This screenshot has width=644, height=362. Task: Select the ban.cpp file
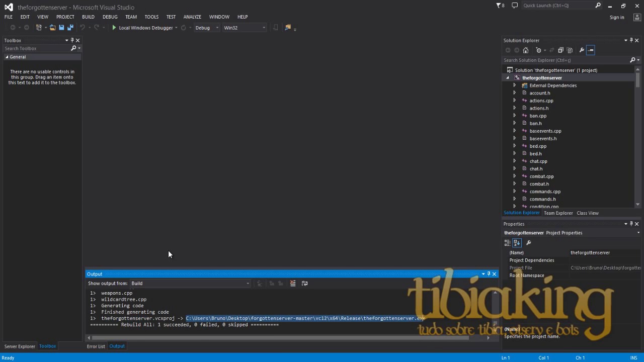click(538, 116)
